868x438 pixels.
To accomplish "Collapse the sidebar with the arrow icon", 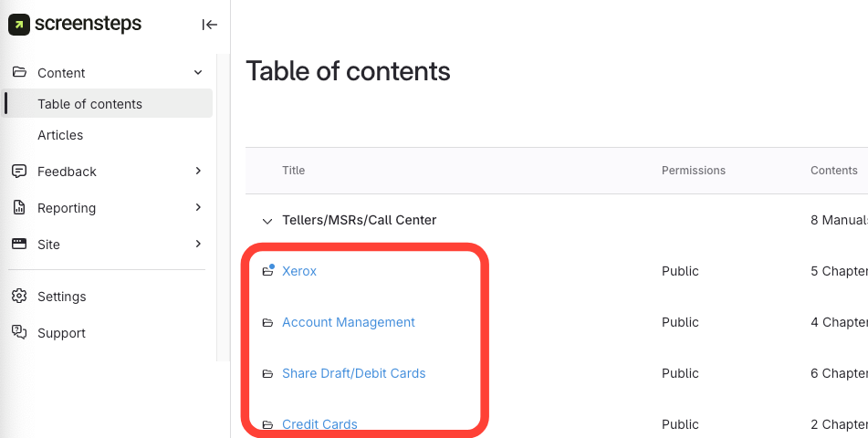I will [x=209, y=25].
